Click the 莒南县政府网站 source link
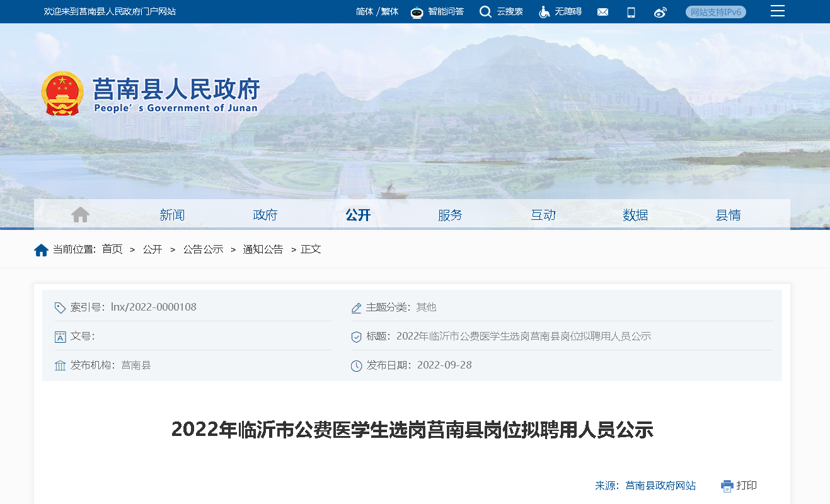The image size is (830, 504). (x=660, y=486)
